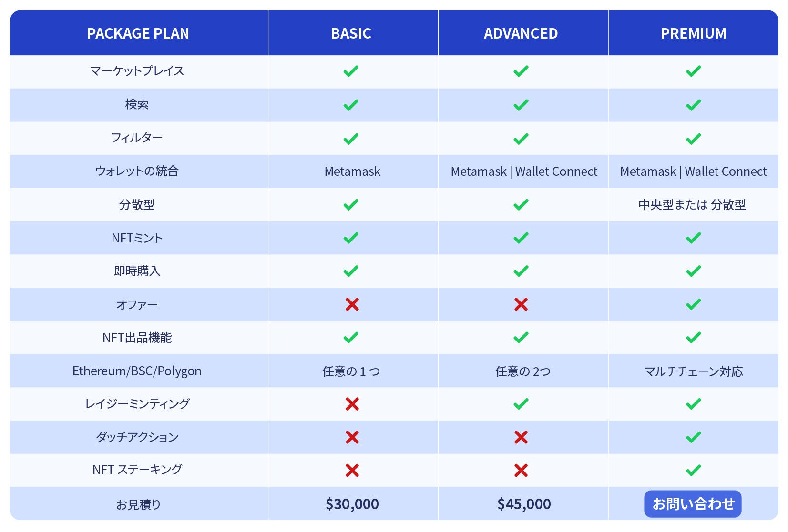Click the Ethereum/BSC/Polygon row label
The width and height of the screenshot is (788, 532).
point(137,371)
